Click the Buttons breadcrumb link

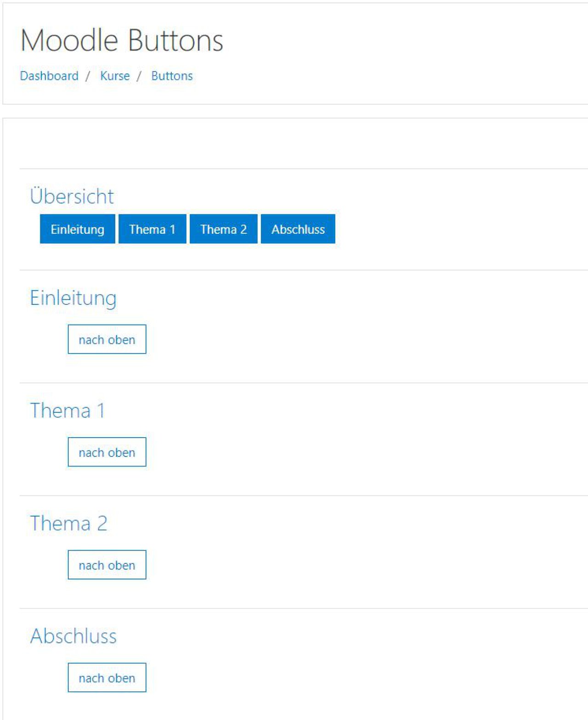click(172, 76)
